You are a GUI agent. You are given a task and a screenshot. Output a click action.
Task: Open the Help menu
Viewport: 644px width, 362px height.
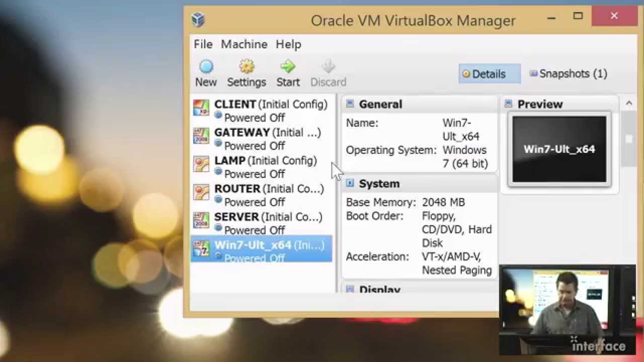coord(288,44)
